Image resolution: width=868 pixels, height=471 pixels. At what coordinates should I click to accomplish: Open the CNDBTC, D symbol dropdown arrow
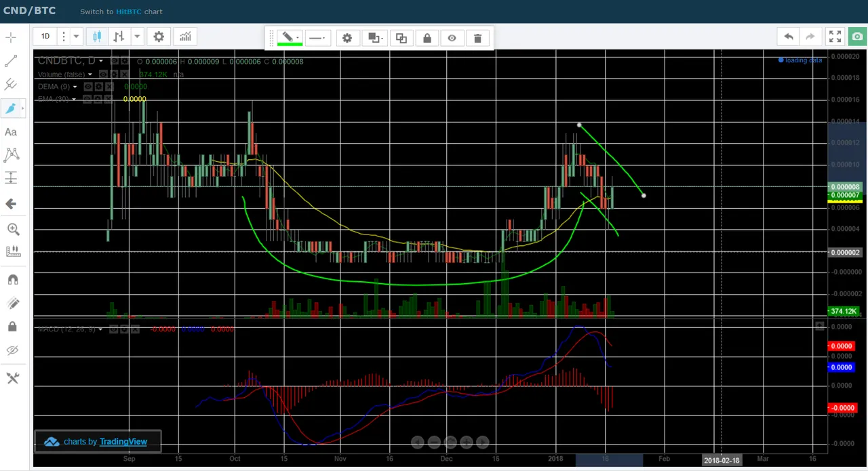(101, 61)
